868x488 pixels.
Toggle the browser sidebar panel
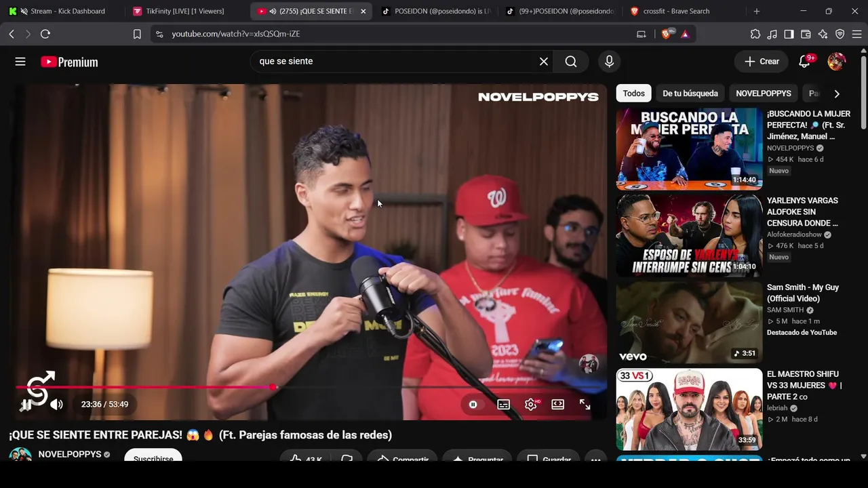(x=789, y=34)
